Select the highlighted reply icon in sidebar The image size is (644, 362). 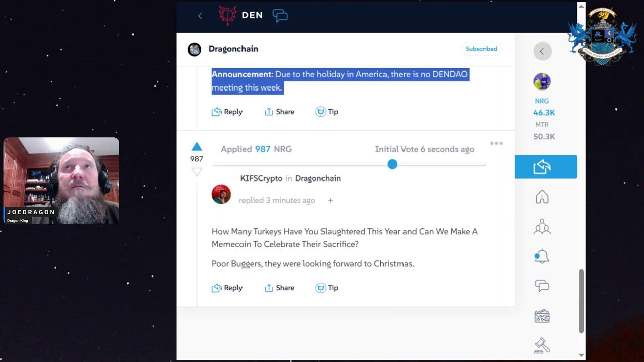point(545,167)
